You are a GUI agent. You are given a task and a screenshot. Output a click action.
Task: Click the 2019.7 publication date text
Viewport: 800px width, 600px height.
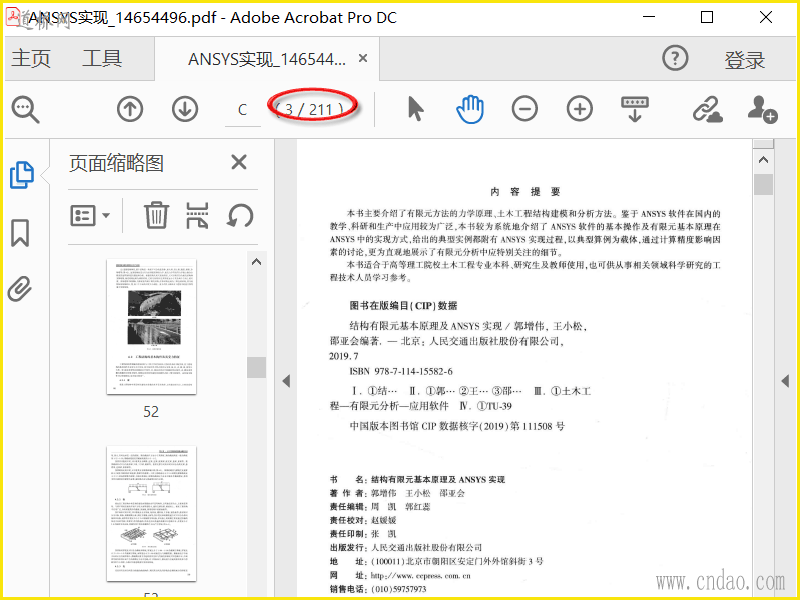pos(344,356)
